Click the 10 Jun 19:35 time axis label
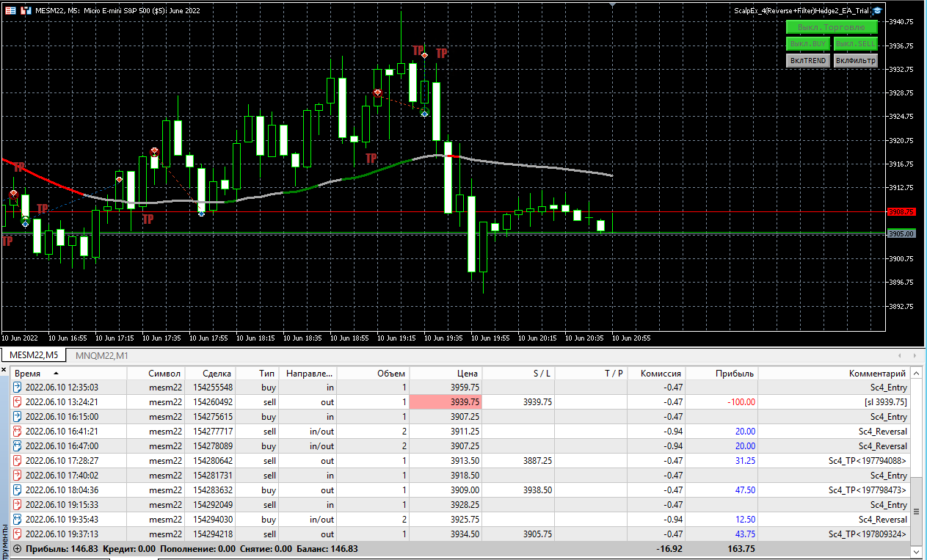 [x=443, y=338]
